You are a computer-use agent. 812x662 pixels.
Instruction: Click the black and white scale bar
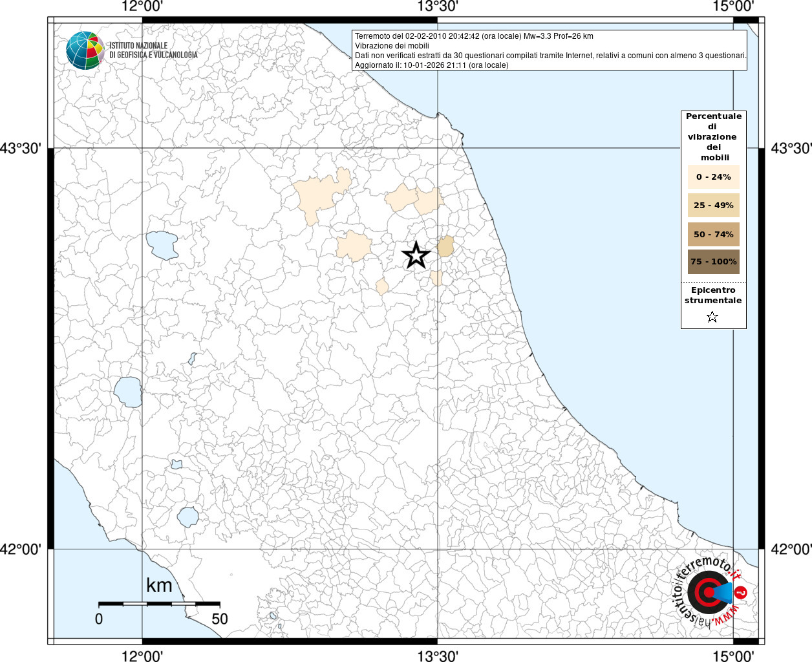click(x=159, y=603)
